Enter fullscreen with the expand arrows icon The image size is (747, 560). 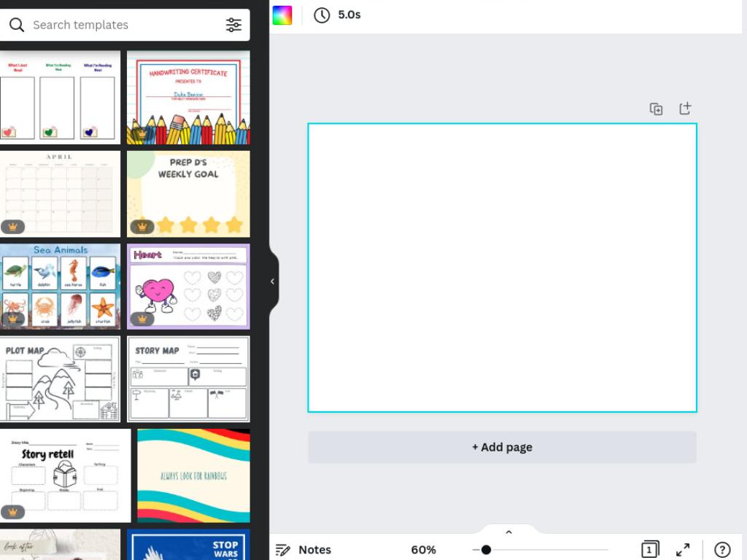(x=683, y=550)
